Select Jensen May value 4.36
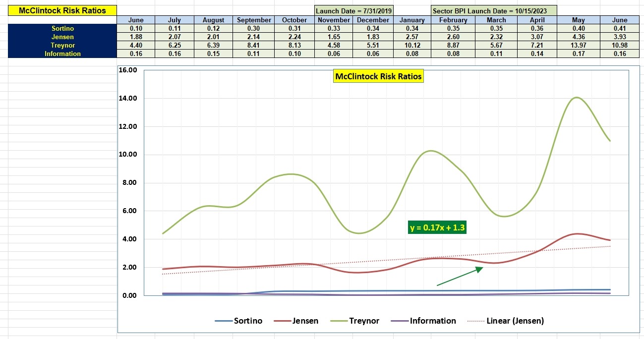 (578, 37)
